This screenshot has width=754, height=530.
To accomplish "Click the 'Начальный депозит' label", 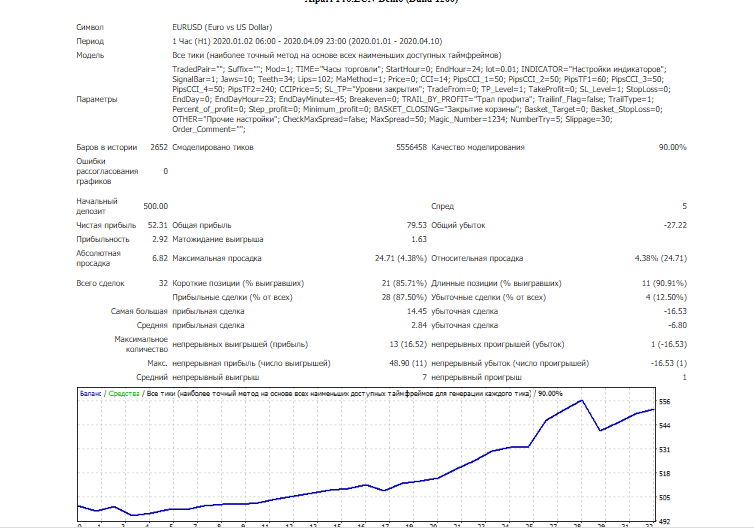I will click(97, 206).
